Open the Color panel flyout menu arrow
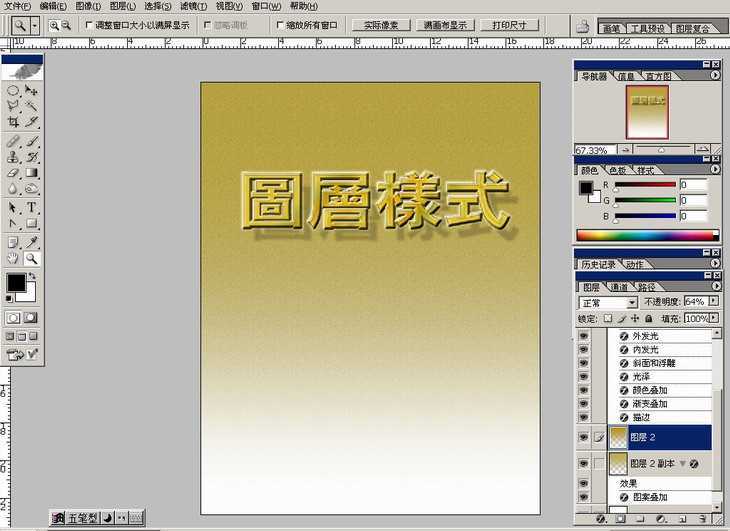Screen dimensions: 730x531 coord(715,169)
